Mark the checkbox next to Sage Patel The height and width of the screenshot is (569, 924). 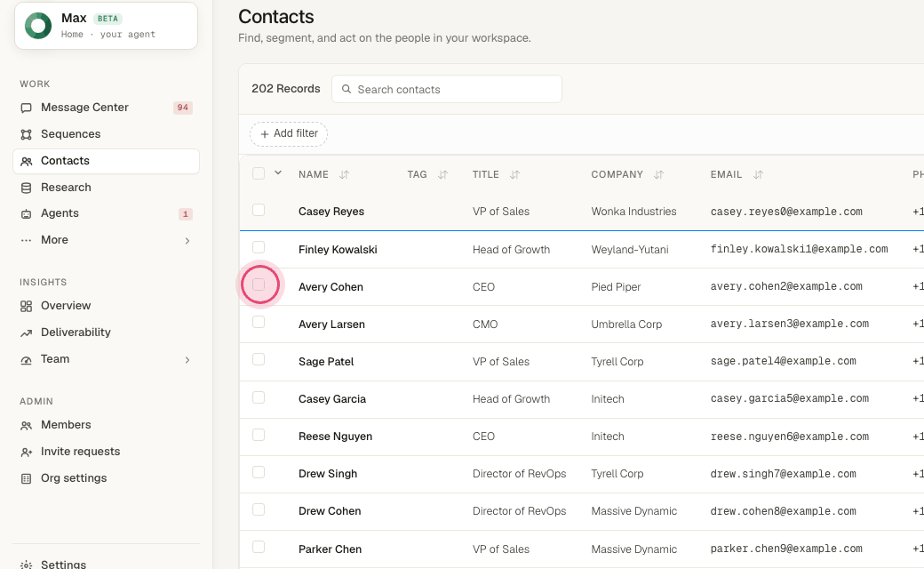(x=259, y=359)
